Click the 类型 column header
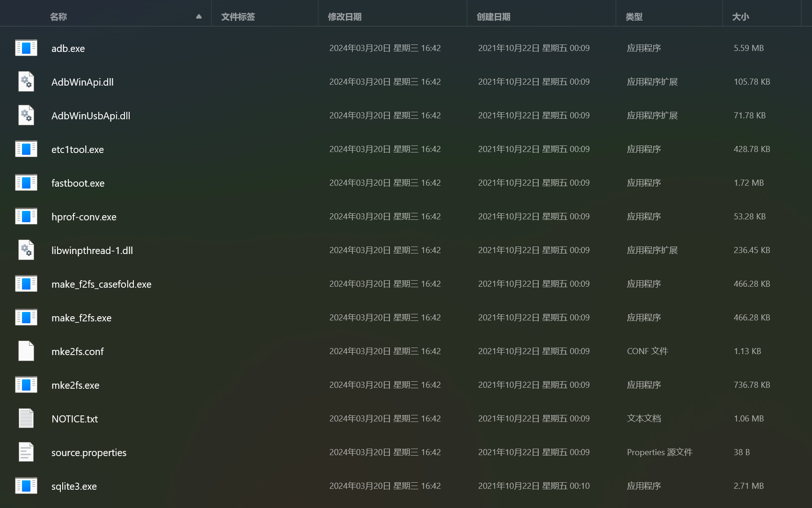812x508 pixels. pyautogui.click(x=634, y=17)
